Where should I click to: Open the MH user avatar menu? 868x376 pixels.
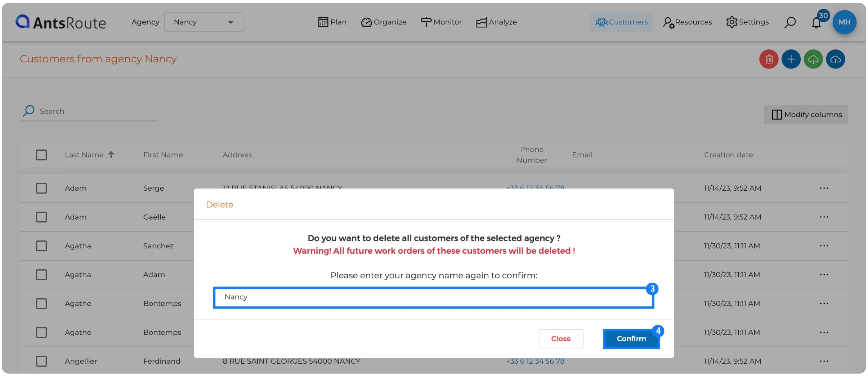click(844, 22)
